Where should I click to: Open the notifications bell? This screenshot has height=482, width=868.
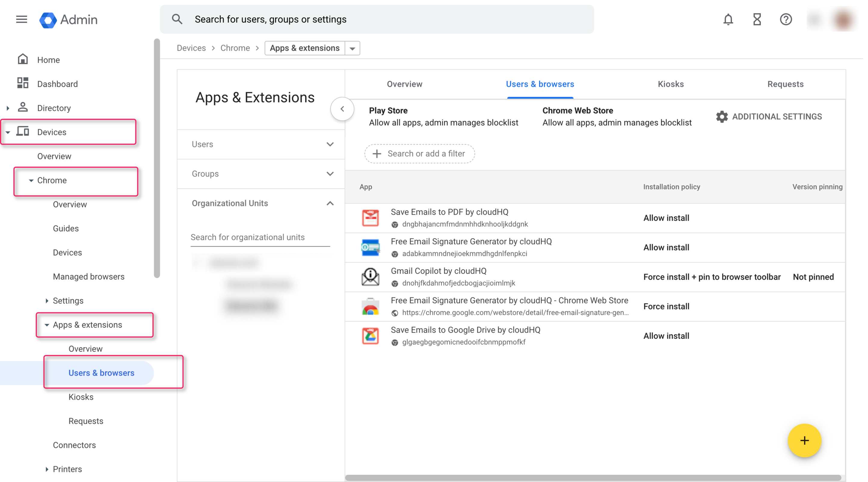(x=728, y=19)
